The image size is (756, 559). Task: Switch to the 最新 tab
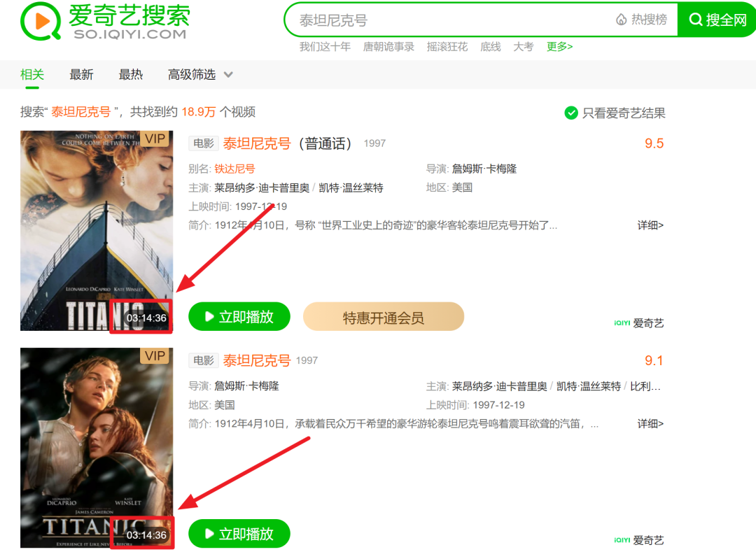pyautogui.click(x=81, y=75)
